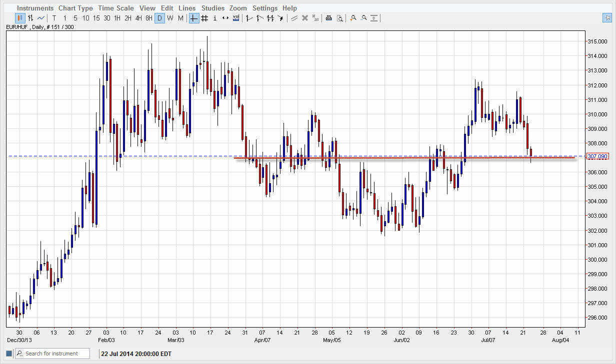Open the Settings menu
Image resolution: width=616 pixels, height=364 pixels.
[265, 8]
